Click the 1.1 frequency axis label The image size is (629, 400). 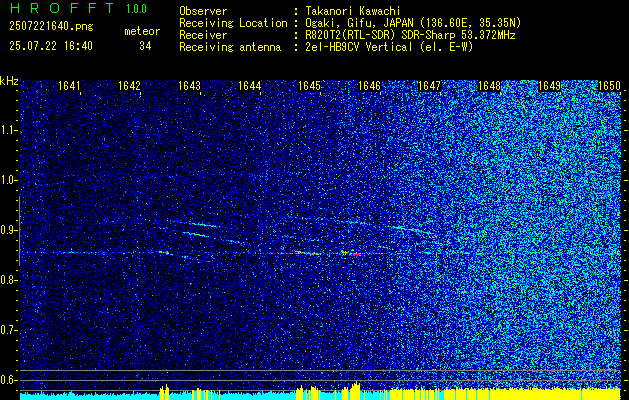[x=8, y=130]
